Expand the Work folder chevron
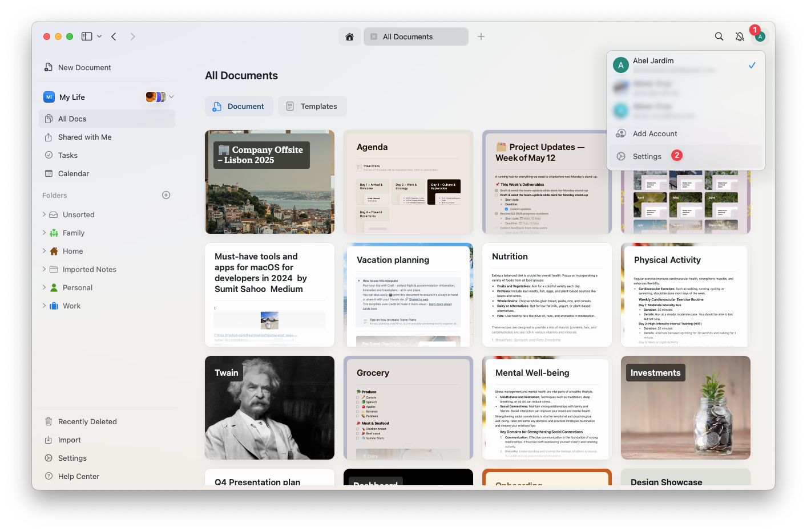This screenshot has width=807, height=532. pyautogui.click(x=44, y=306)
